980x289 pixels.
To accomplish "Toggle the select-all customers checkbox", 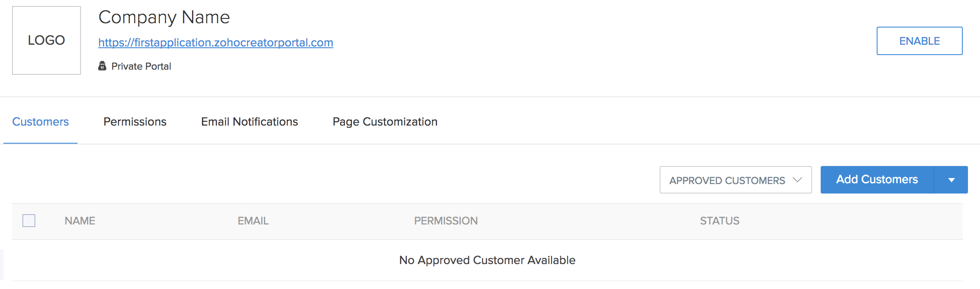I will click(29, 221).
